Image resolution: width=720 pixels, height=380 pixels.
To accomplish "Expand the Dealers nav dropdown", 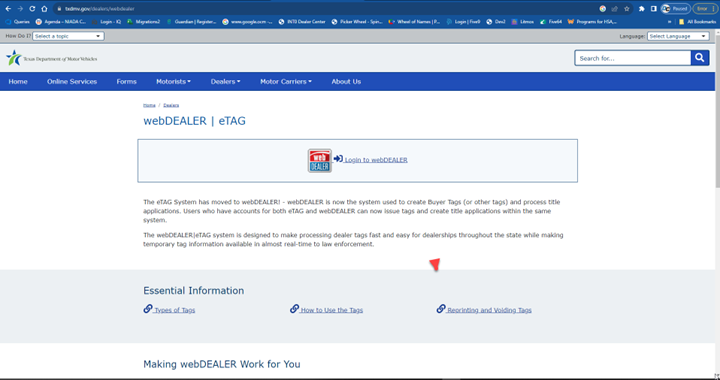I will tap(225, 82).
